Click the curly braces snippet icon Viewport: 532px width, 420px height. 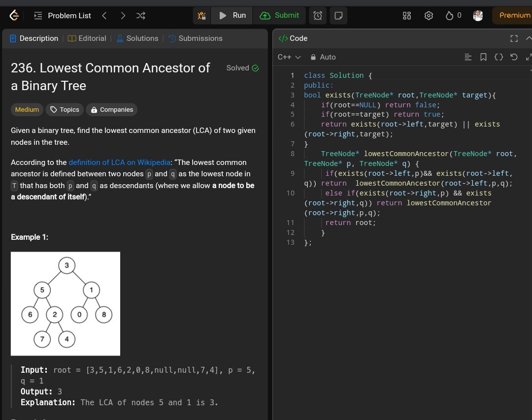tap(499, 57)
